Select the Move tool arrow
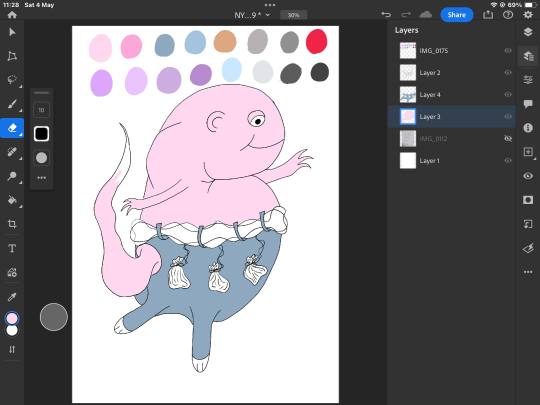The width and height of the screenshot is (540, 405). pos(12,32)
